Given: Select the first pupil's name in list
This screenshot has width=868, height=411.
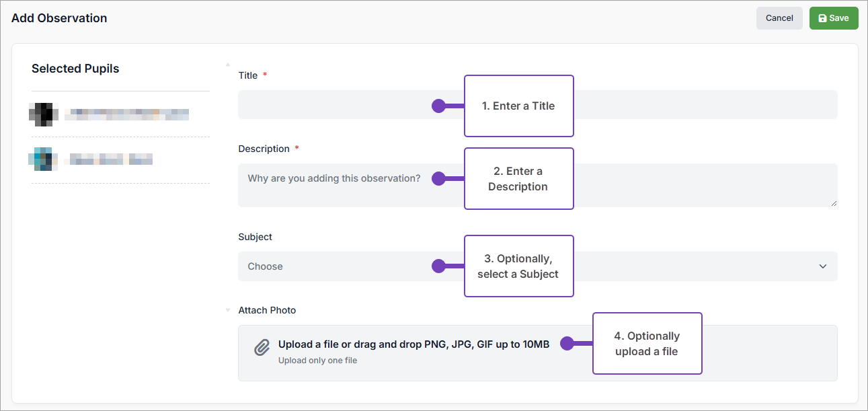Looking at the screenshot, I should [126, 114].
